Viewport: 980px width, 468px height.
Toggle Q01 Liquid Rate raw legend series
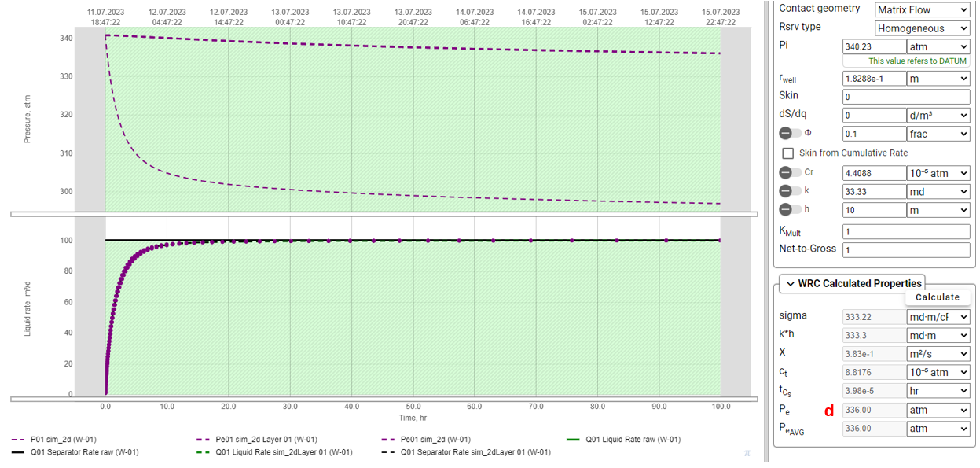[x=623, y=440]
